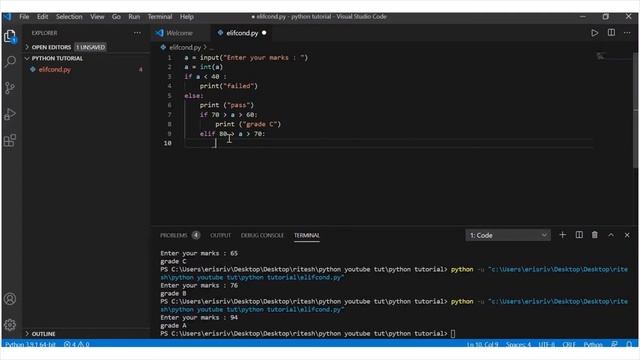This screenshot has width=640, height=360.
Task: Click the Python 3.9.1 64-bit interpreter selector
Action: tap(31, 344)
